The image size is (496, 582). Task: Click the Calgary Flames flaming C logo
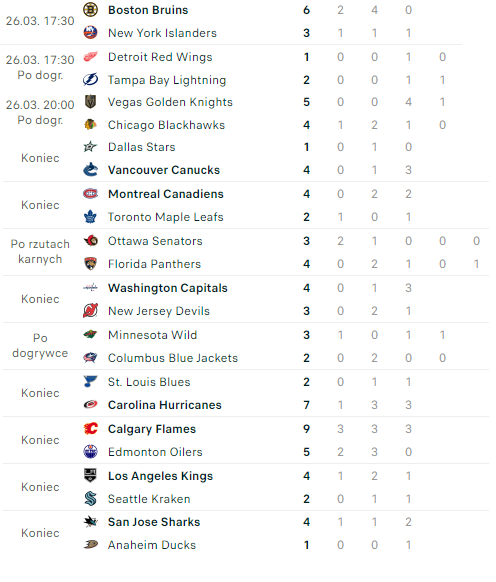pyautogui.click(x=90, y=429)
